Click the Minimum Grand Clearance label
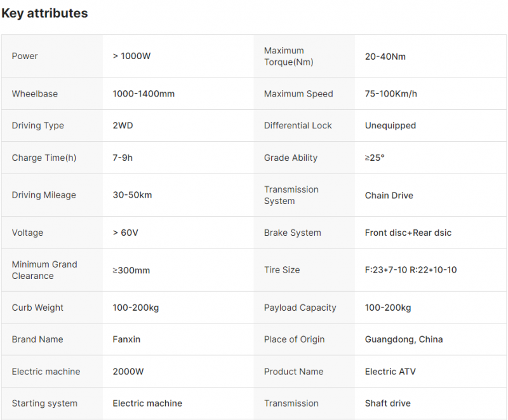508x420 pixels. 44,270
